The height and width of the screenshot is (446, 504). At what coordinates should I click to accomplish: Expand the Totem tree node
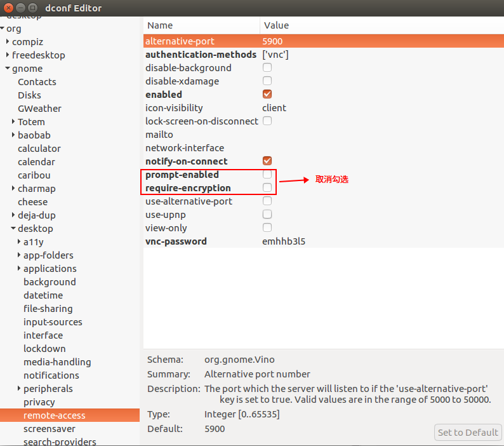point(13,121)
